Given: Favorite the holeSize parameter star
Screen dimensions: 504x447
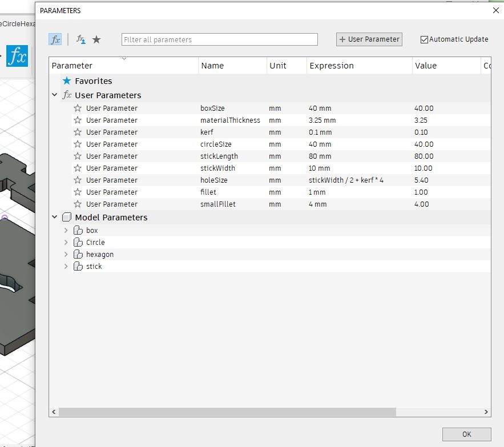Looking at the screenshot, I should click(78, 180).
